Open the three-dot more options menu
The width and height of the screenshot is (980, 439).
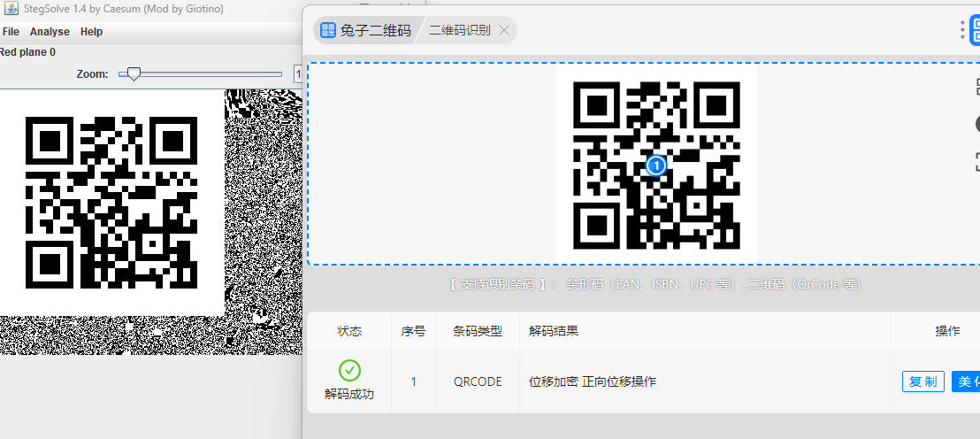pos(962,30)
